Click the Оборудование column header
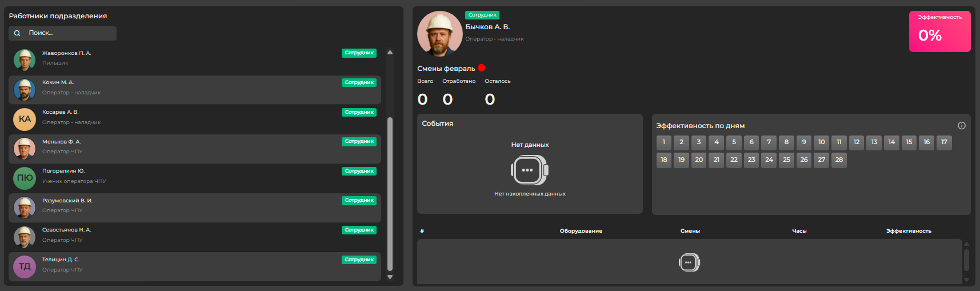This screenshot has width=980, height=291. (x=581, y=231)
